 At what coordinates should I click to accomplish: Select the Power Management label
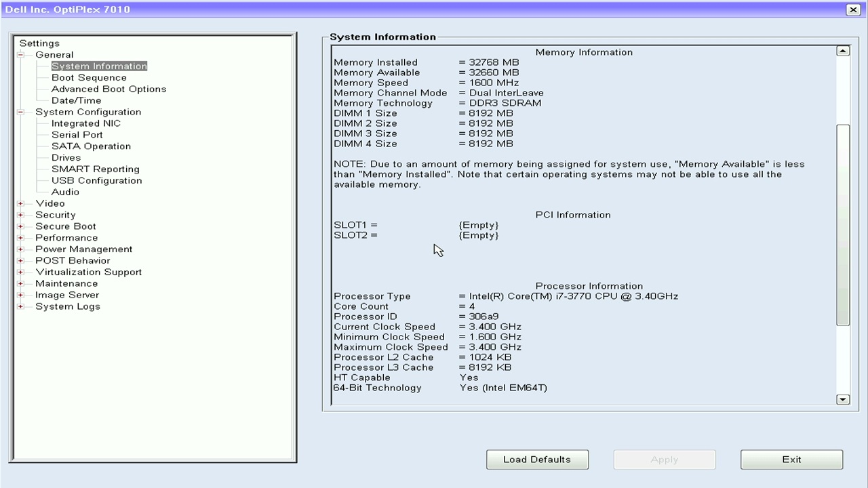(84, 249)
